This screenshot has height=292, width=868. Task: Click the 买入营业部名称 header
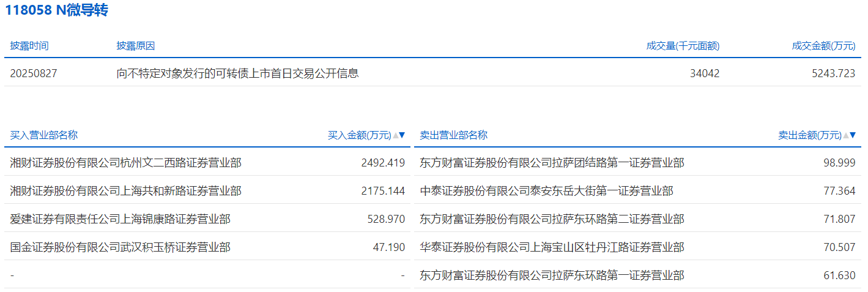[x=44, y=135]
